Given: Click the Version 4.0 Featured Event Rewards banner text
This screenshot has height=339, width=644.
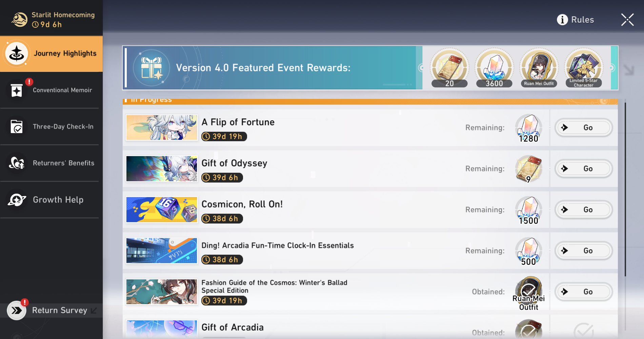Looking at the screenshot, I should point(263,68).
